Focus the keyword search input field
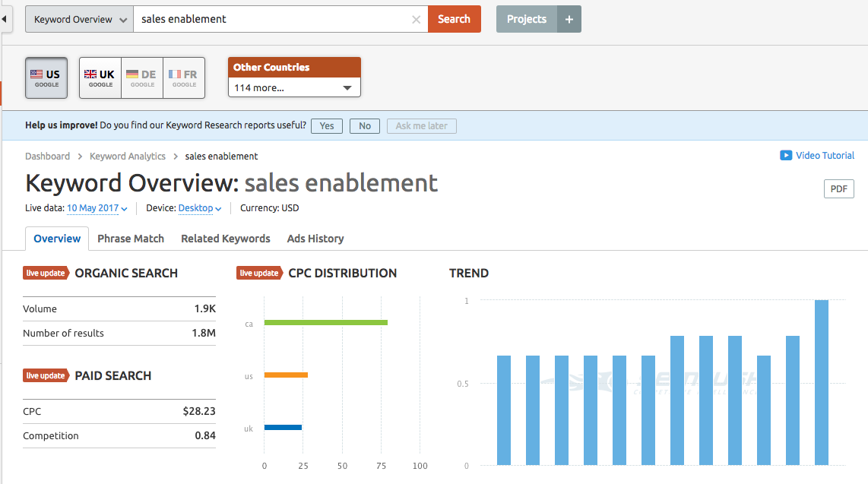This screenshot has width=868, height=484. pos(274,20)
